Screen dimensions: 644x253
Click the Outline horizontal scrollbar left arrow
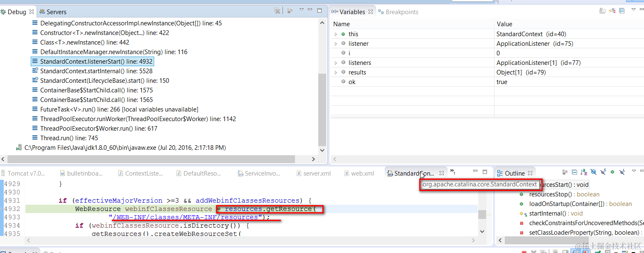coord(500,241)
